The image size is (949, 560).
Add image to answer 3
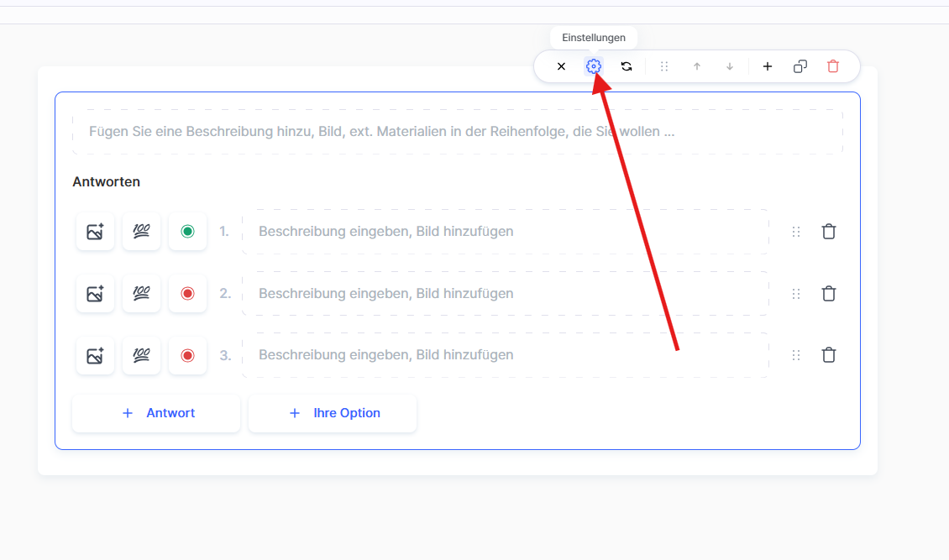95,356
